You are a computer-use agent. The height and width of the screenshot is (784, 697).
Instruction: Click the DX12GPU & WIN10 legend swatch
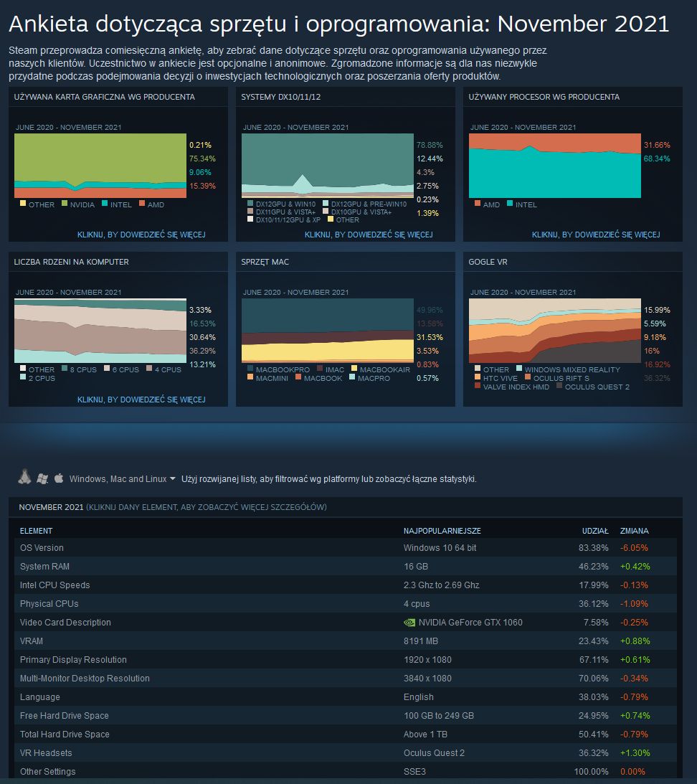(x=250, y=203)
